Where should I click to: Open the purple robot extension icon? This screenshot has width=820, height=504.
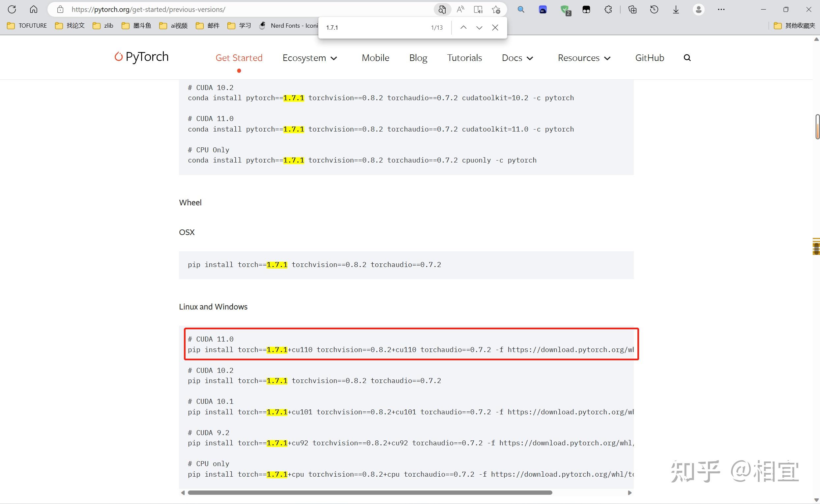coord(543,10)
